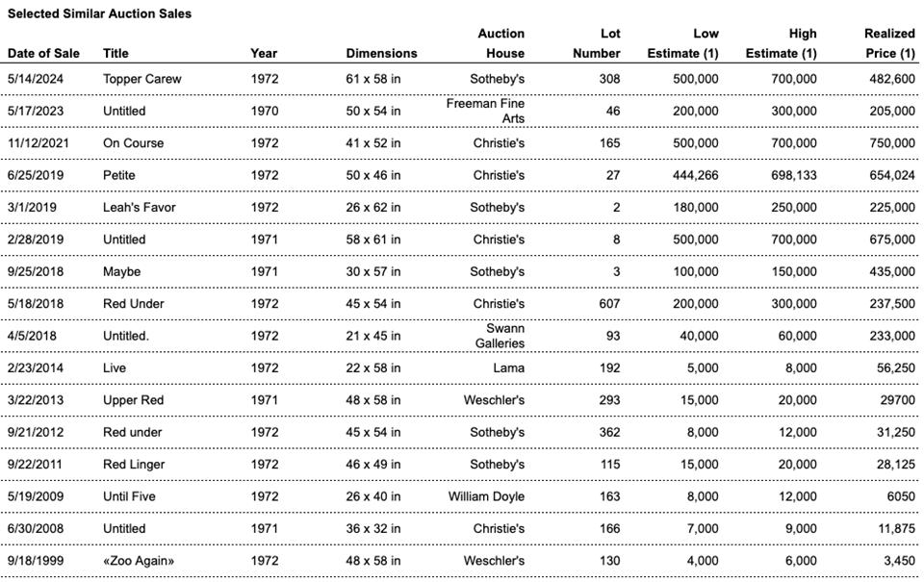Click the 'Lot Number' column header
Screen dimensions: 924x582
(x=597, y=43)
